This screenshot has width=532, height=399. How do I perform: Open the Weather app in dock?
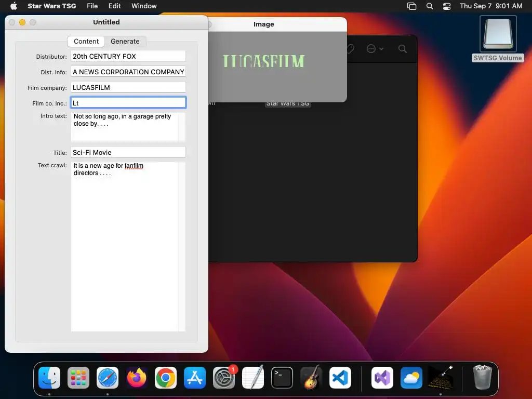[411, 377]
